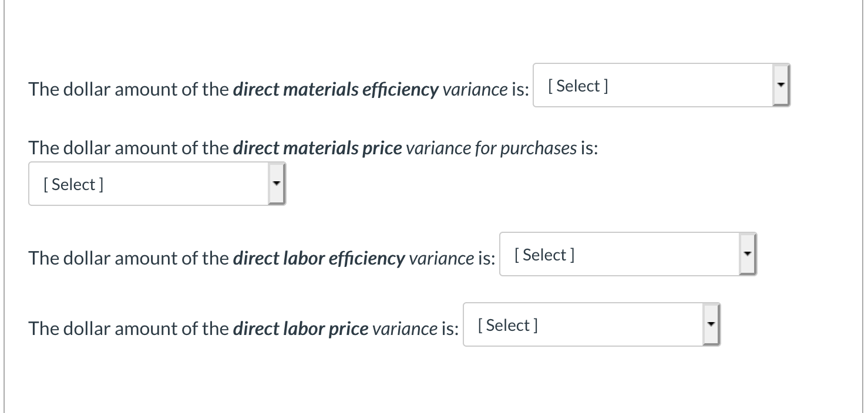Open the direct materials efficiency variance dropdown
Image resolution: width=868 pixels, height=413 pixels.
pos(653,86)
